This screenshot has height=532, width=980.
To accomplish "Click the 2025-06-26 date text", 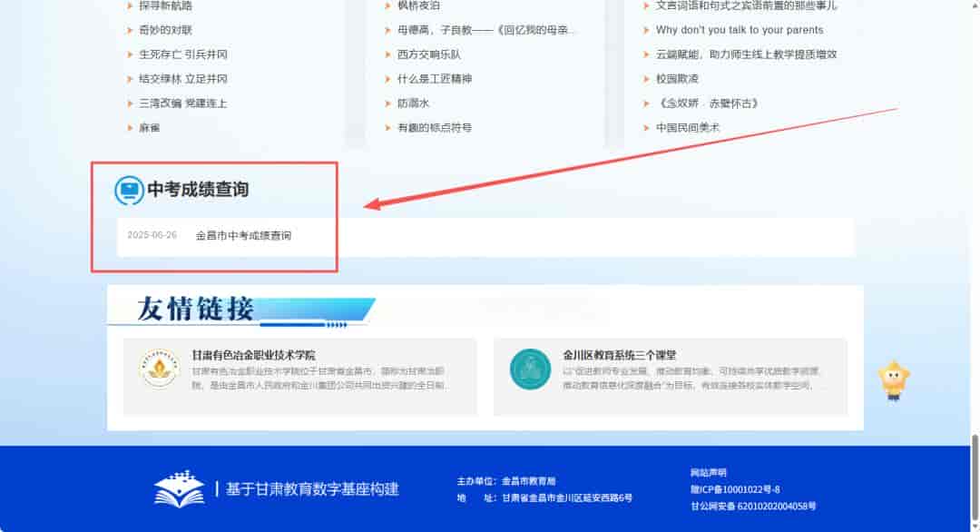I will (x=152, y=235).
